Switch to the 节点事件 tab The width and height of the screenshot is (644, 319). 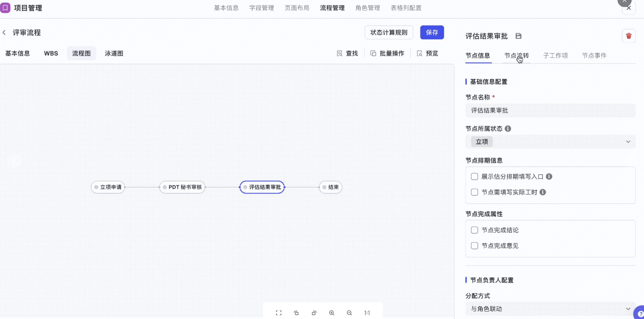click(594, 55)
